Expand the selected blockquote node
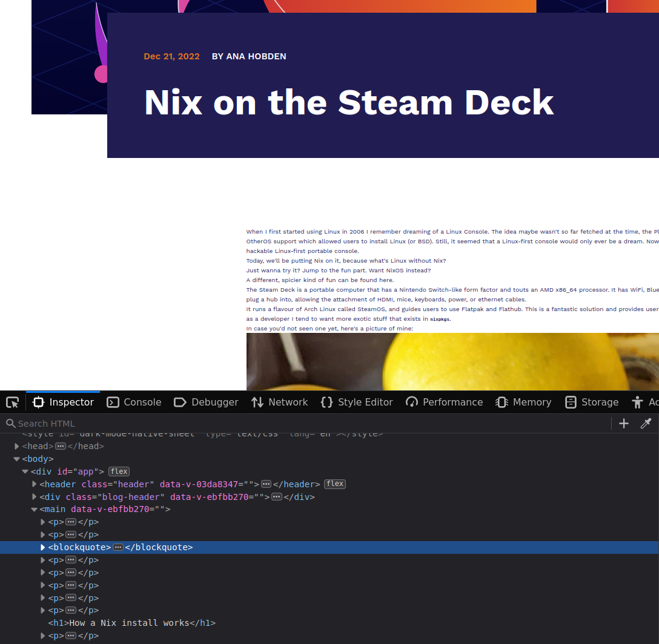Viewport: 659px width, 644px height. [x=42, y=547]
